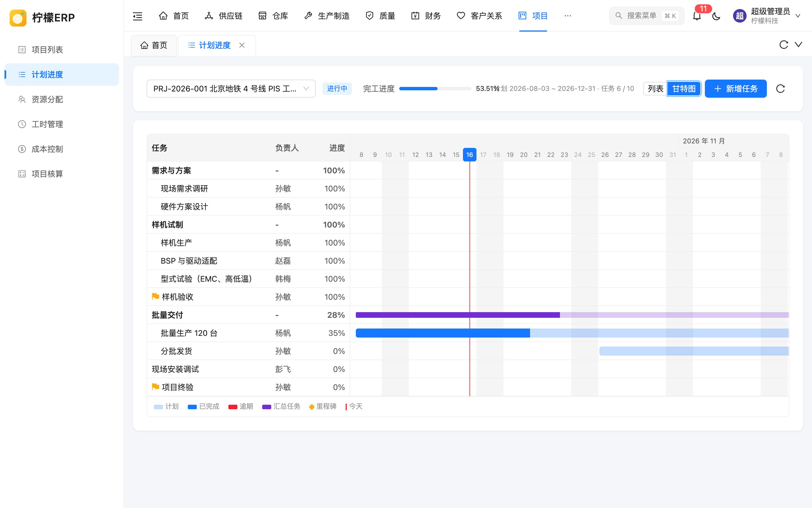The height and width of the screenshot is (508, 812).
Task: Open 项目核算 sidebar page
Action: [62, 174]
